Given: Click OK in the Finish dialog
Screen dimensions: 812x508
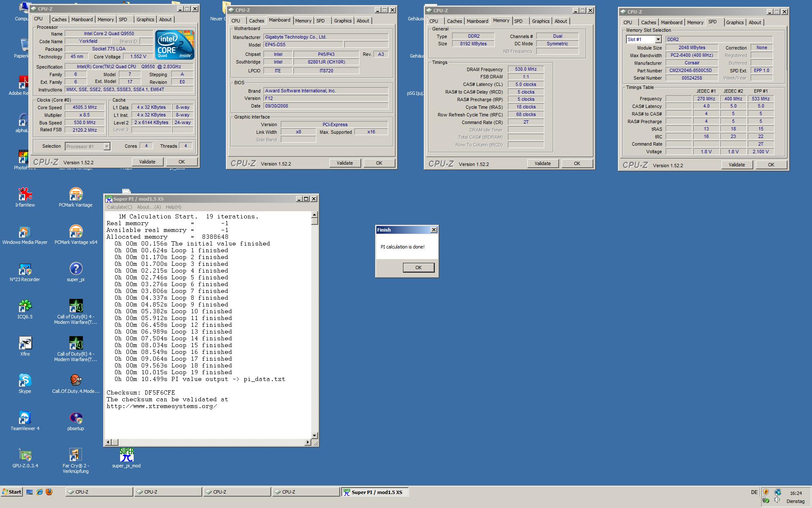Looking at the screenshot, I should [x=418, y=268].
